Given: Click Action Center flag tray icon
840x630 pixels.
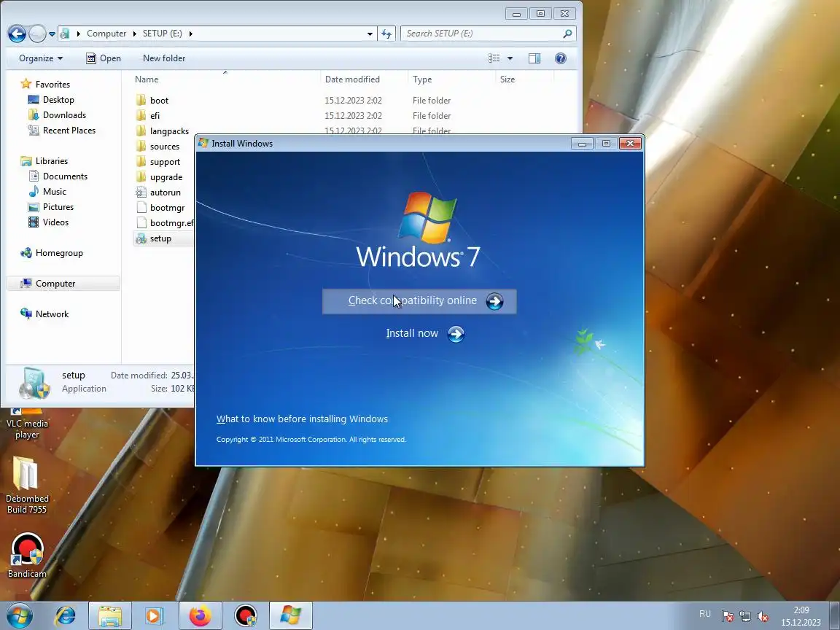Looking at the screenshot, I should pyautogui.click(x=728, y=617).
